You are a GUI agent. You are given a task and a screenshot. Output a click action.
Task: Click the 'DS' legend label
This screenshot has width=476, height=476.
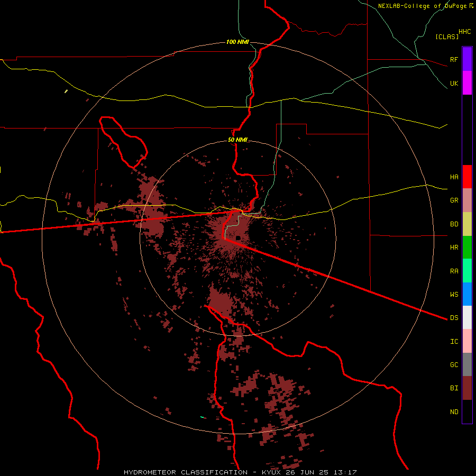[454, 318]
